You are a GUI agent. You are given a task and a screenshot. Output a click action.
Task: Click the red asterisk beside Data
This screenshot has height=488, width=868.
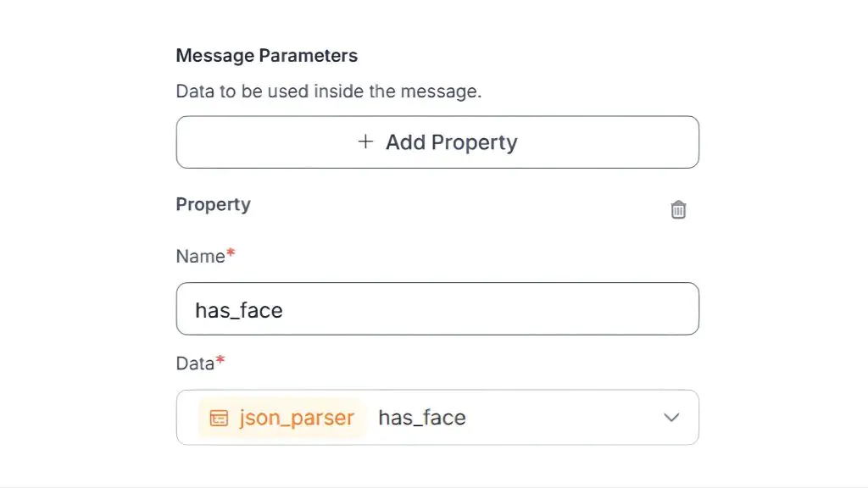point(220,362)
